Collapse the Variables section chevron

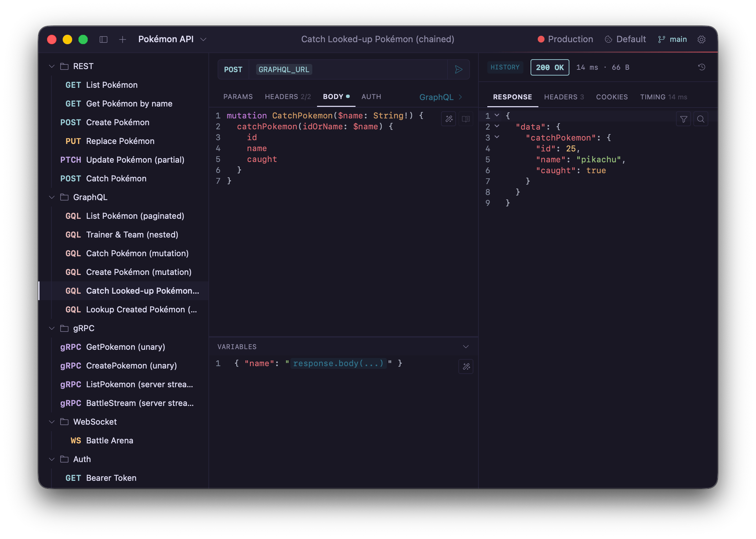466,347
